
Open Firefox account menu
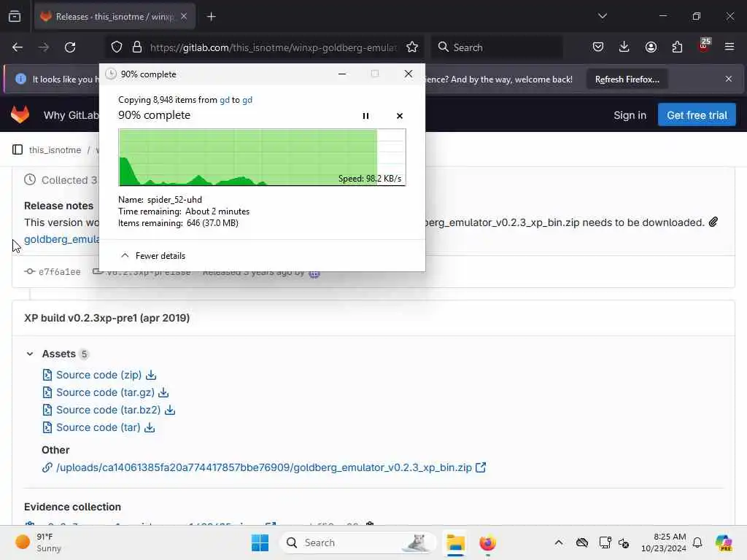click(x=651, y=47)
